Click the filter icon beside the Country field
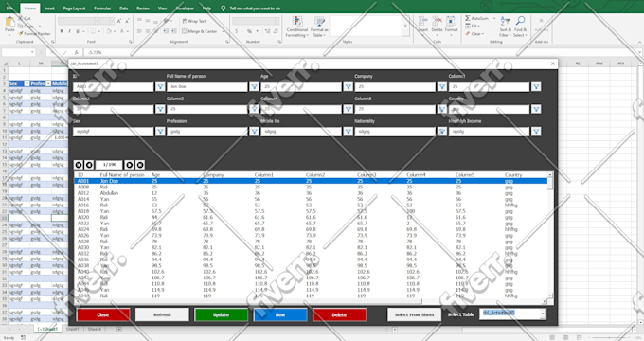644x341 pixels. [536, 109]
